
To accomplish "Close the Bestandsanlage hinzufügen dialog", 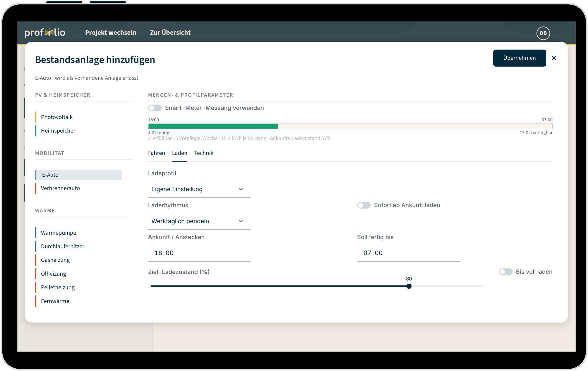I will coord(554,58).
